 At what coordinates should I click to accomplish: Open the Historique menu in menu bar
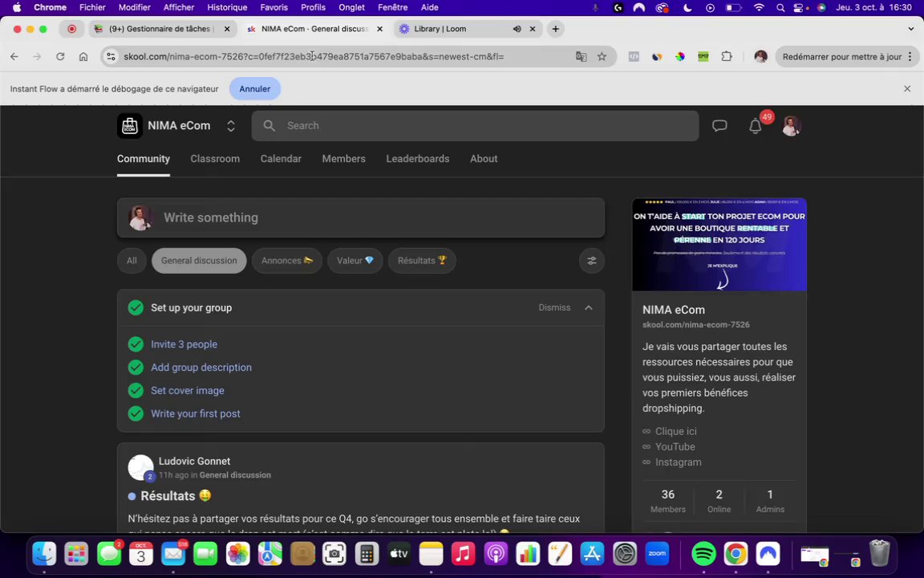tap(227, 8)
